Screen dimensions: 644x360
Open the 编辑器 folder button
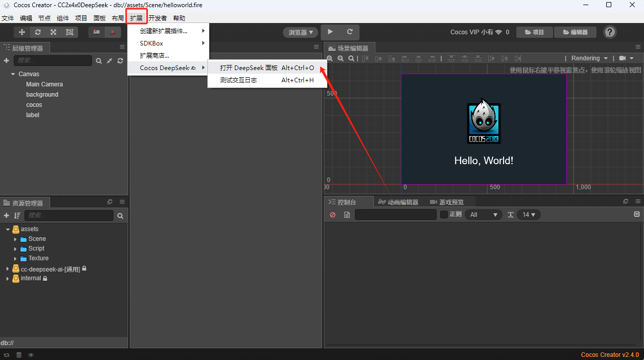point(575,32)
